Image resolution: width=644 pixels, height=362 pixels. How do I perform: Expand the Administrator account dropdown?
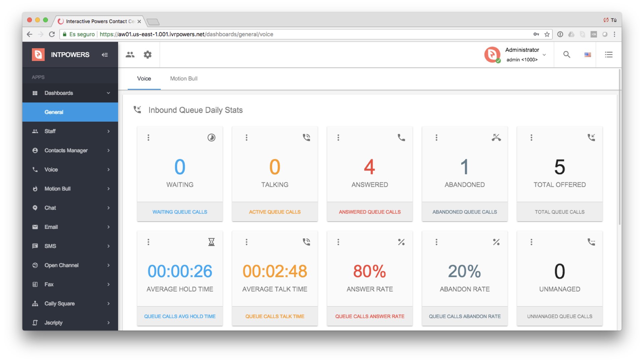[x=544, y=55]
